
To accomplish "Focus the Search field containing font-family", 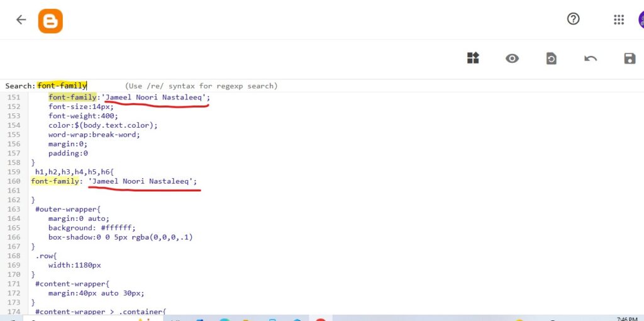I will [x=62, y=86].
